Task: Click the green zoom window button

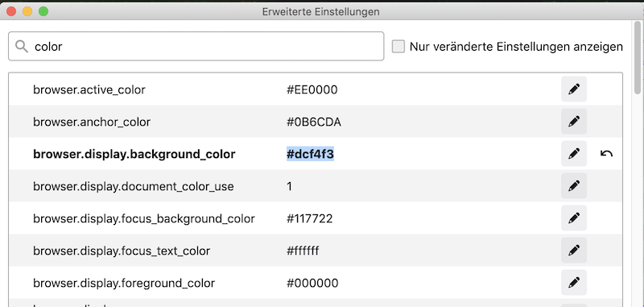Action: coord(43,11)
